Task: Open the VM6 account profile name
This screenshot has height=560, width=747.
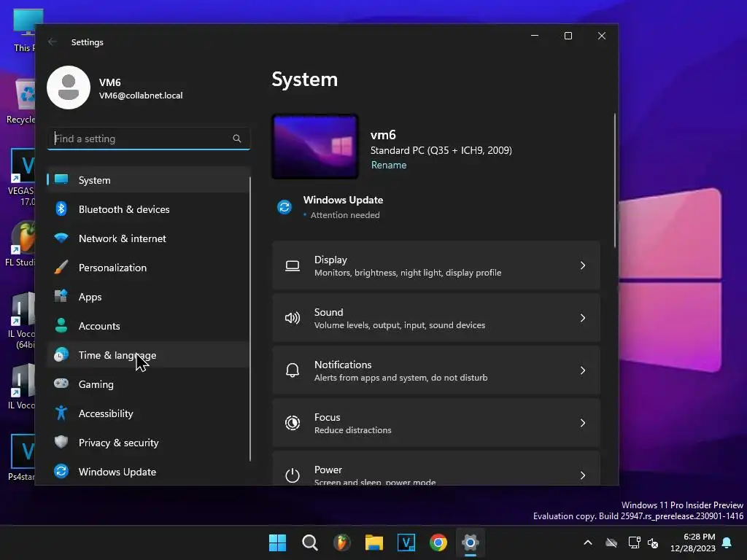Action: coord(109,82)
